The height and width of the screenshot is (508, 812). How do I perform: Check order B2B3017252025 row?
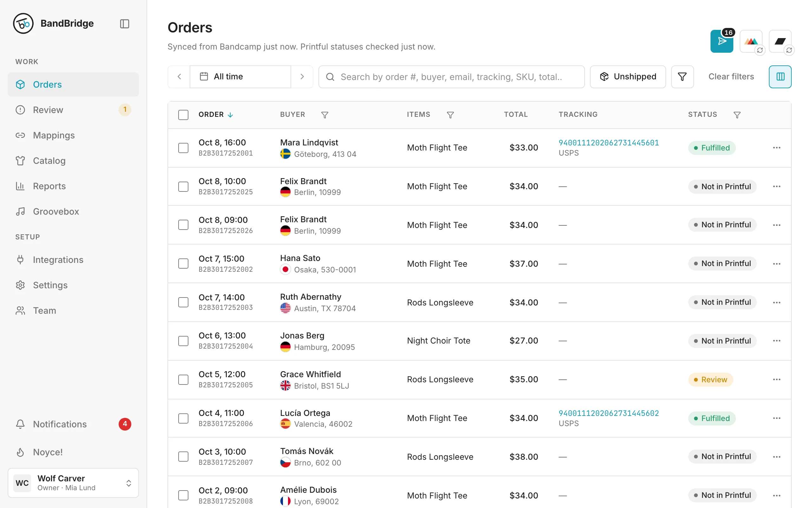pos(183,186)
